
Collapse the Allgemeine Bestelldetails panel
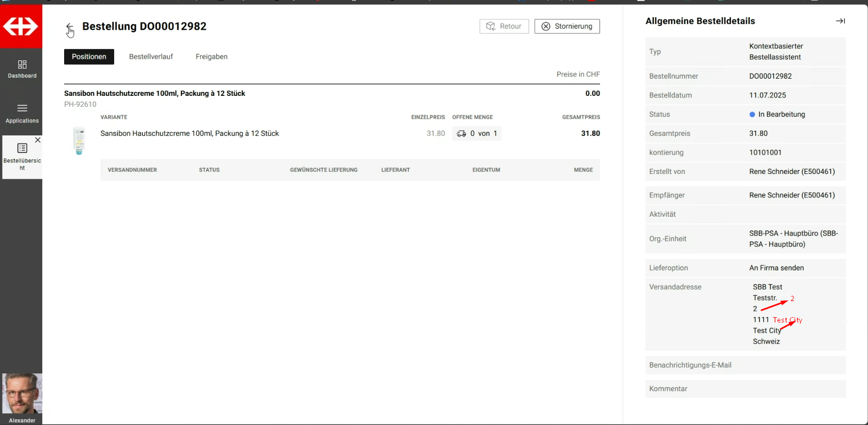coord(840,21)
